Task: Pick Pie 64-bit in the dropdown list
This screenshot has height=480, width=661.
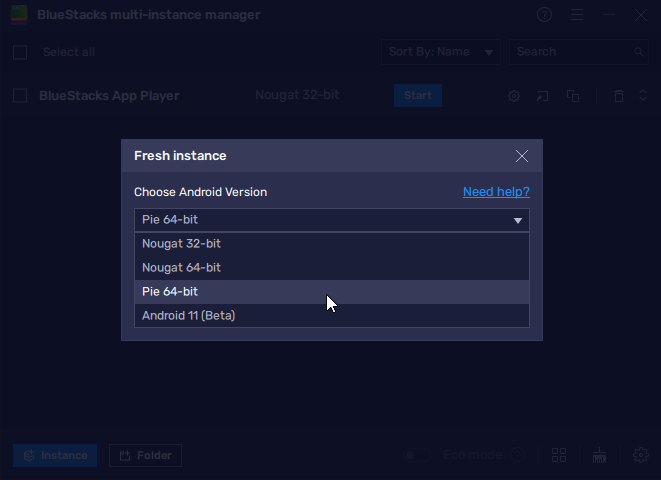Action: click(332, 292)
